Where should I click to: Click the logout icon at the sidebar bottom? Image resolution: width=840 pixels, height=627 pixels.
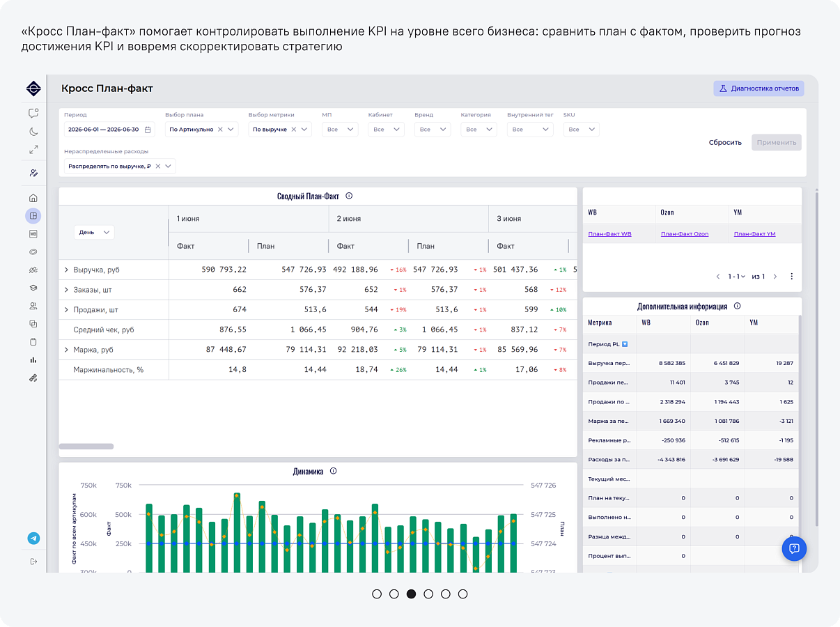coord(33,562)
